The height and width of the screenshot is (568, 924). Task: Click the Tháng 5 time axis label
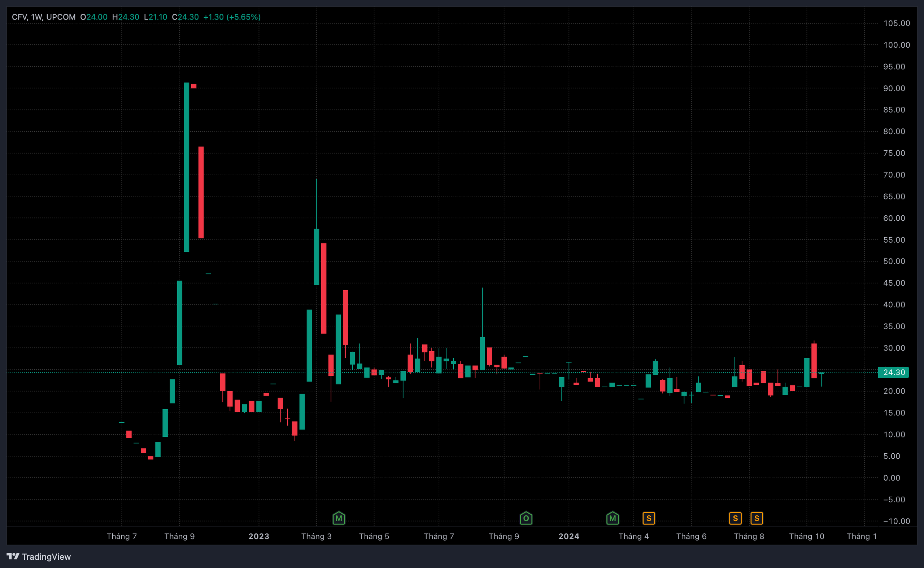(374, 536)
